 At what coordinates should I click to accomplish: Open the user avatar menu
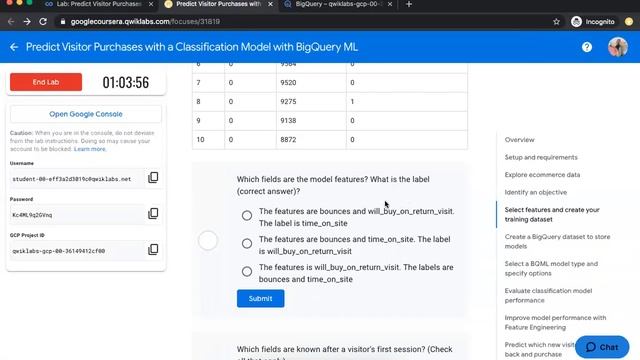coord(618,47)
